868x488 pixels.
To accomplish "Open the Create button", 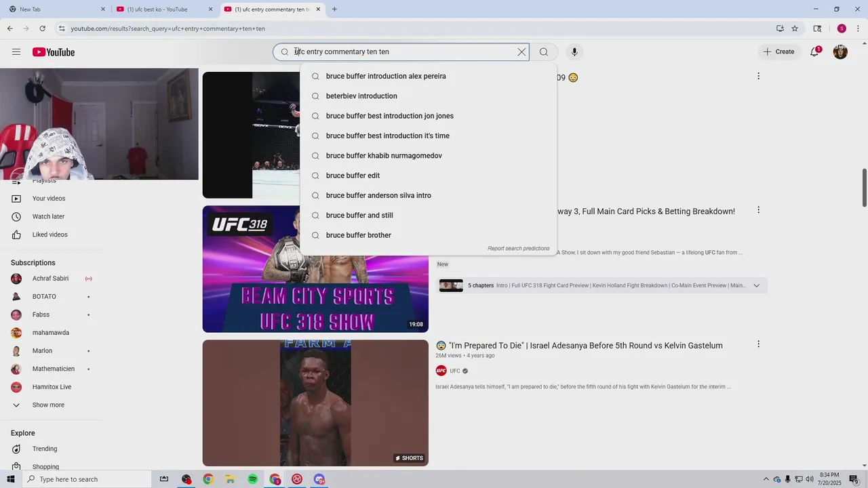I will (778, 52).
